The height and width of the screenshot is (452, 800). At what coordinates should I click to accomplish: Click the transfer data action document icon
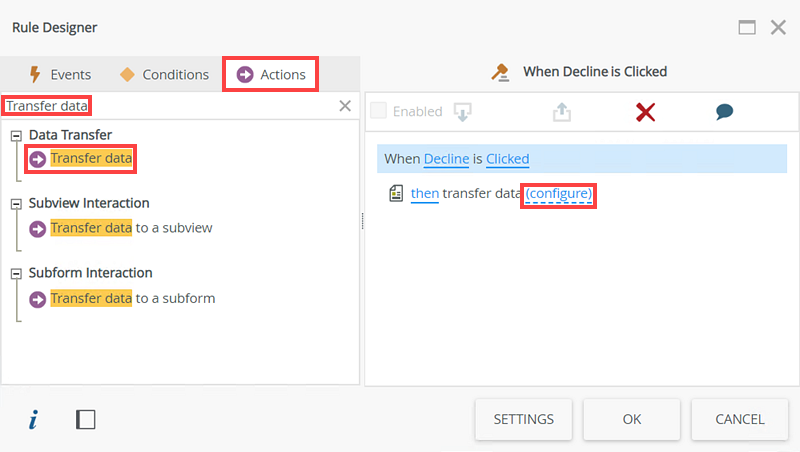click(396, 193)
